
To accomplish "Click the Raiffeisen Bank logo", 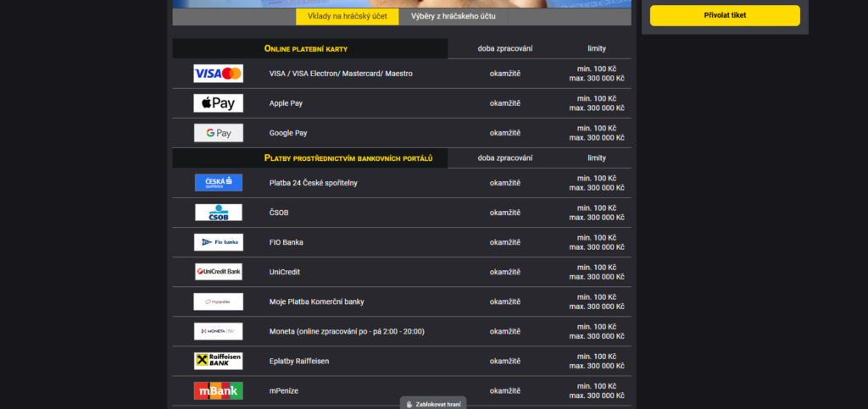I will click(218, 361).
